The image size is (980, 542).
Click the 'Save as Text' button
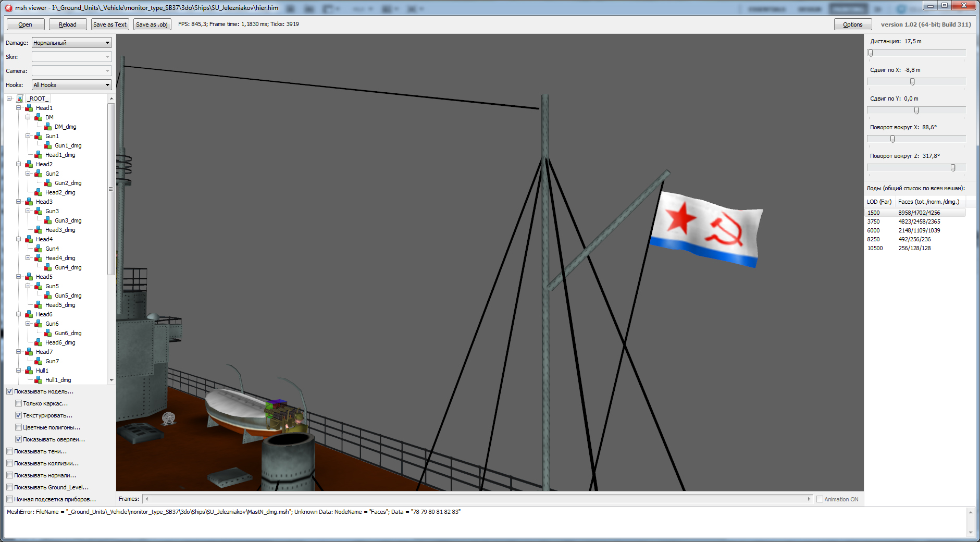[110, 24]
